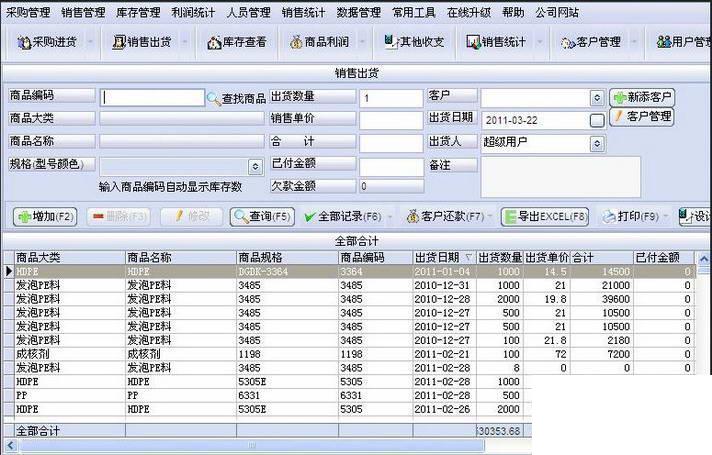Sort by 出货日期 column header

point(444,257)
